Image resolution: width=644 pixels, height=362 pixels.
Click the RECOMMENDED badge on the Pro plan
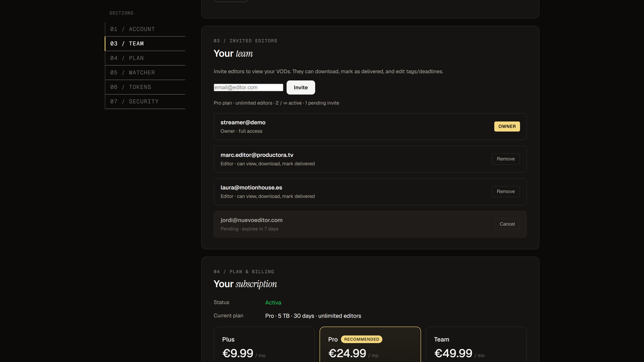point(361,339)
